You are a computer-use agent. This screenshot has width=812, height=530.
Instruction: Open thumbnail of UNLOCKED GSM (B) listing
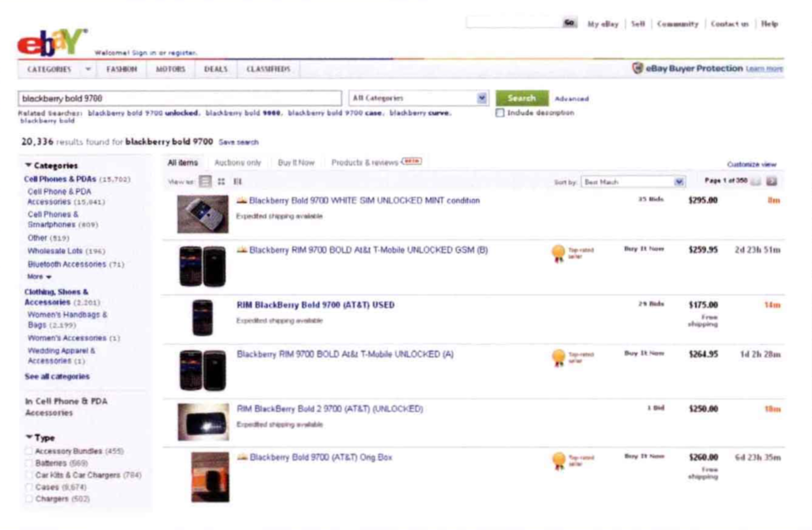point(203,266)
